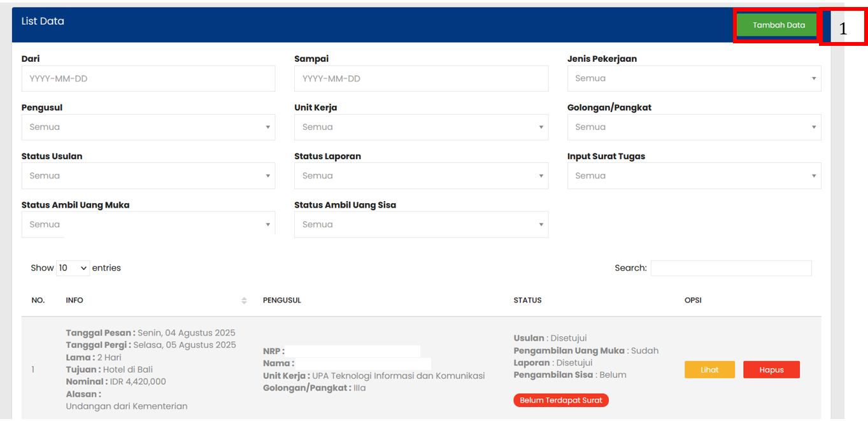Screen dimensions: 868x421
Task: Open the Status Usulan dropdown
Action: [148, 176]
